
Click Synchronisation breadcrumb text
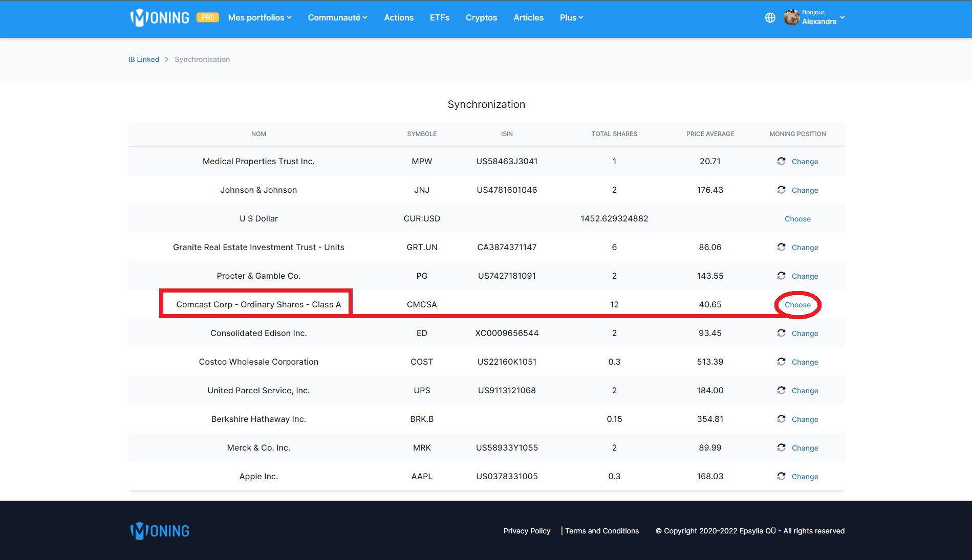point(202,59)
